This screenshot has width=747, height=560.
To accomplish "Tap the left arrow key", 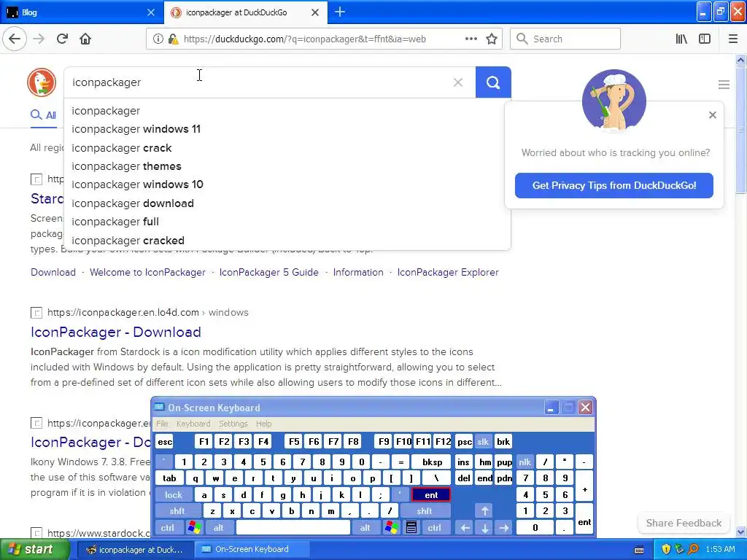I will pos(465,528).
